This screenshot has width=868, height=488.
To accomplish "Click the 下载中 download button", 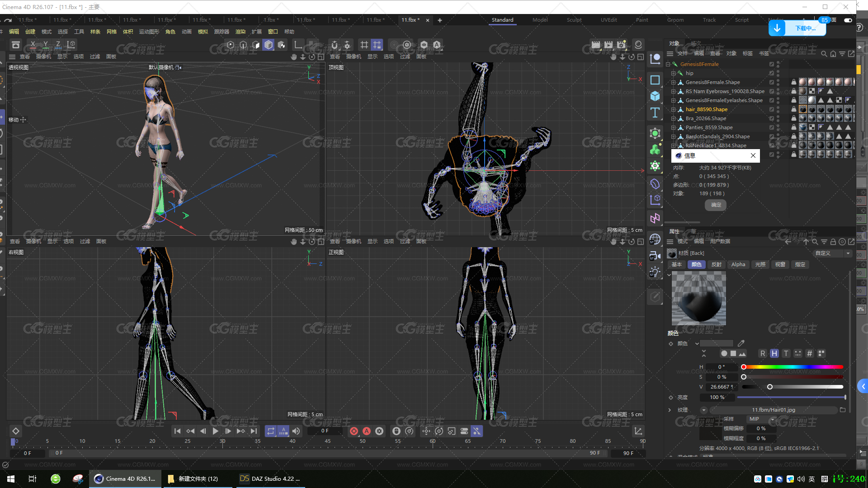I will pos(797,28).
